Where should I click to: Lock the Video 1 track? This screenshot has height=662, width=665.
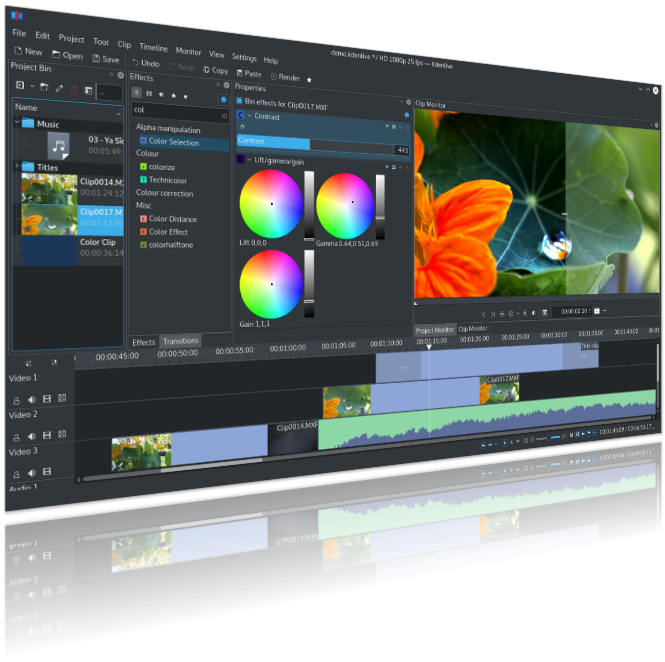(16, 400)
